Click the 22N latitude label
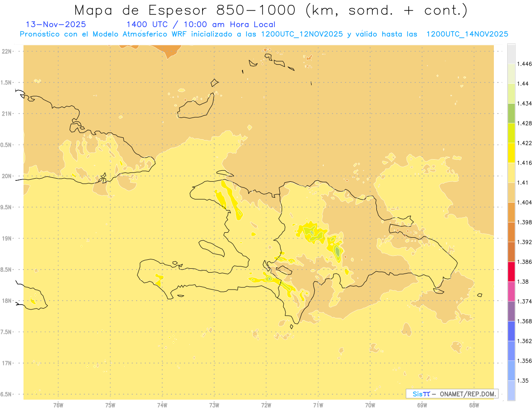 click(x=7, y=51)
